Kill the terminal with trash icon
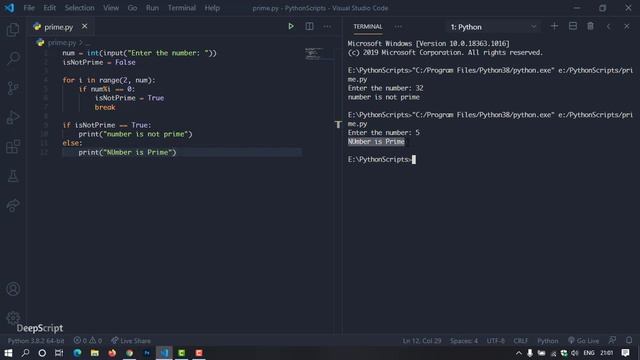 tap(590, 27)
